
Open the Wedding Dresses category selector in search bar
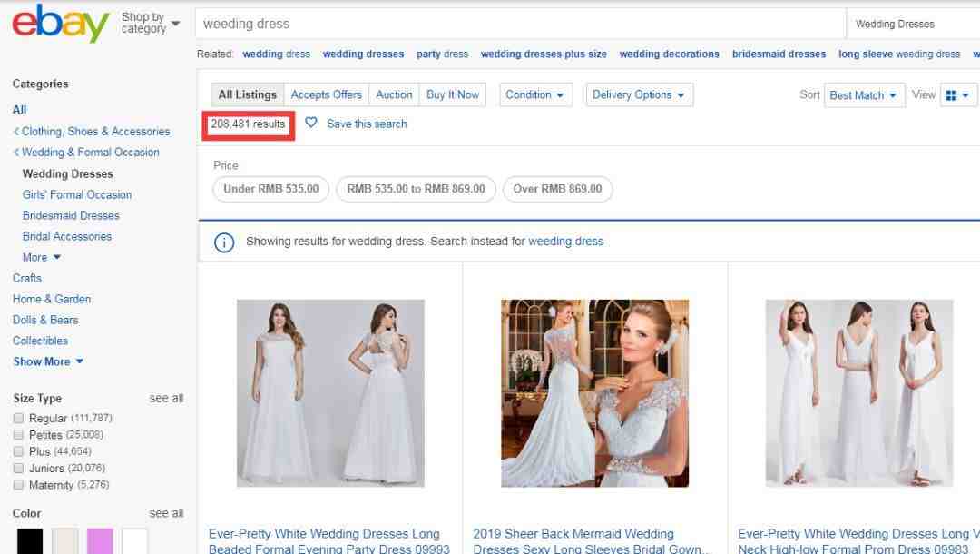[913, 24]
